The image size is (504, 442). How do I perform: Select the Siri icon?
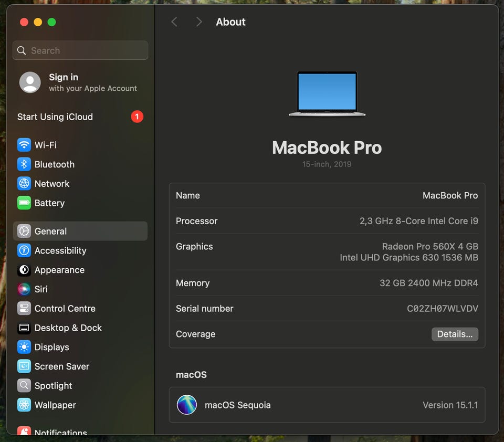pos(24,289)
